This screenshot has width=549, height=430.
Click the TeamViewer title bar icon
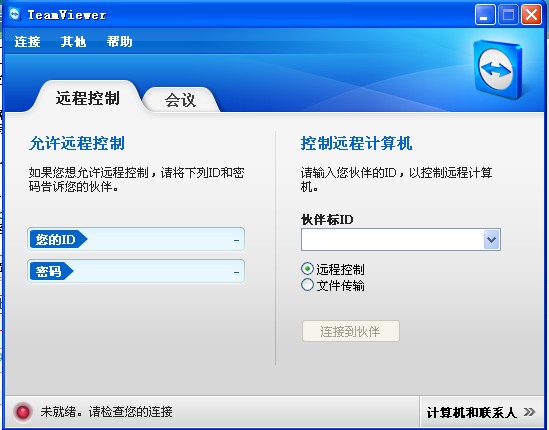[x=14, y=15]
